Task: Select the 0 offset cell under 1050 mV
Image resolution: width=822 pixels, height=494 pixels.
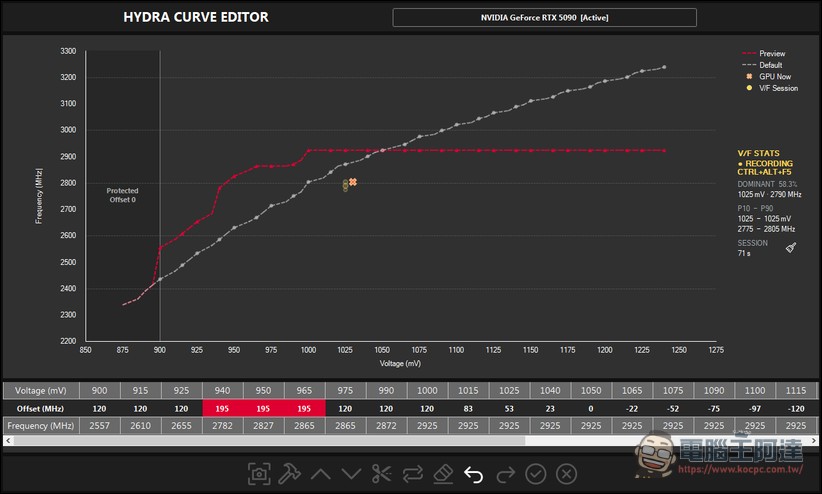Action: [591, 409]
